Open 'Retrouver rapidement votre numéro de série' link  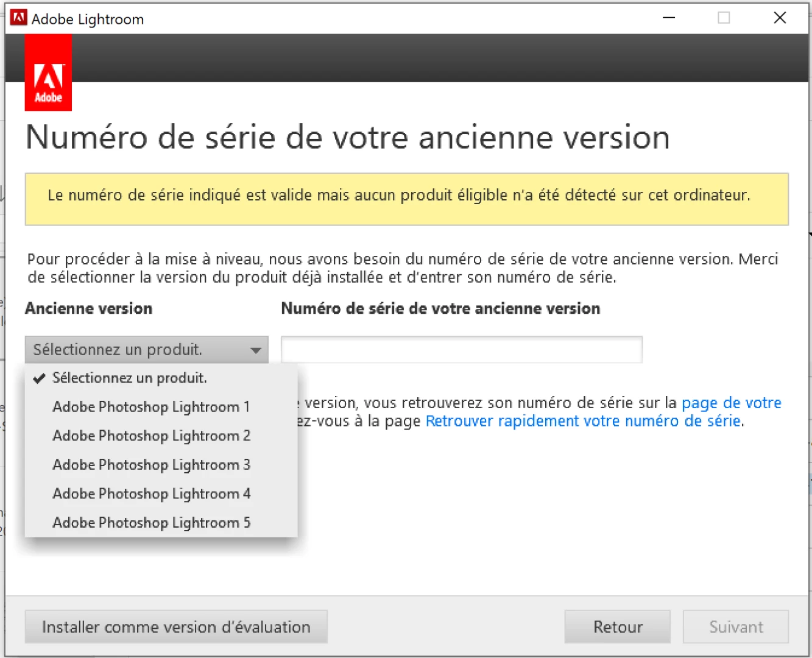pos(583,421)
